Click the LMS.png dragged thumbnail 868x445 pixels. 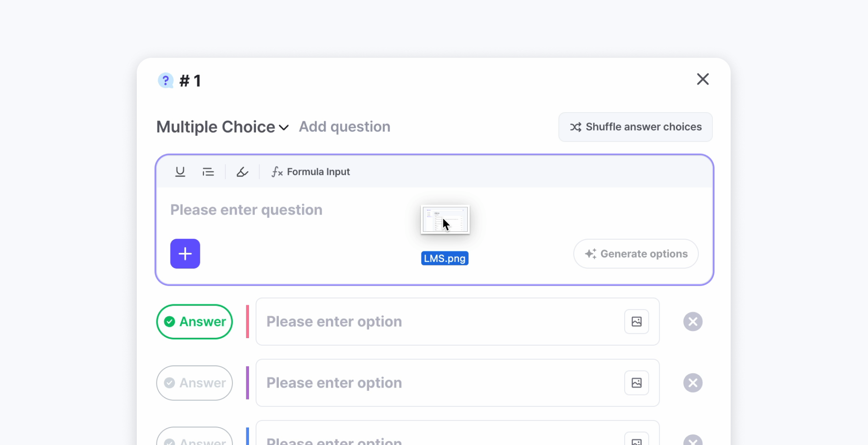[x=445, y=219]
